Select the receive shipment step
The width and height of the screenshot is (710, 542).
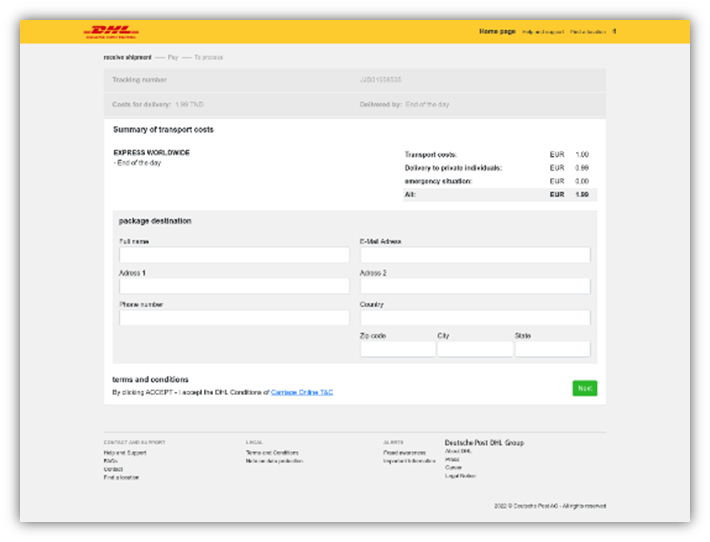pos(127,57)
